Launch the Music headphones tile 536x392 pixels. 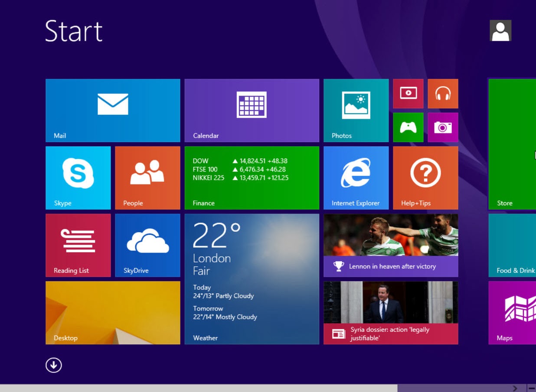pyautogui.click(x=443, y=94)
